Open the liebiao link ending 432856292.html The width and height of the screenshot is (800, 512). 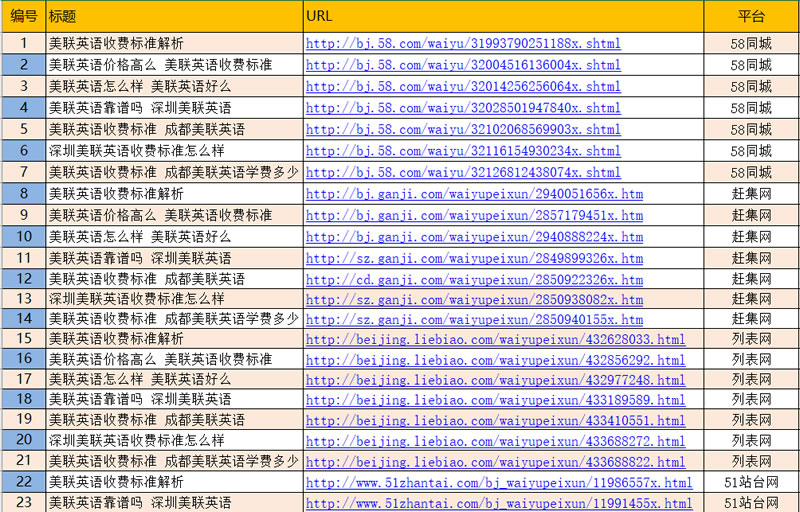[x=495, y=360]
